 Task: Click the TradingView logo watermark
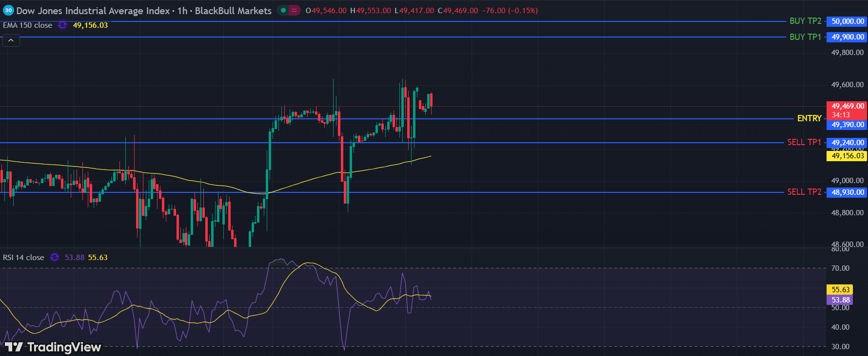(53, 347)
